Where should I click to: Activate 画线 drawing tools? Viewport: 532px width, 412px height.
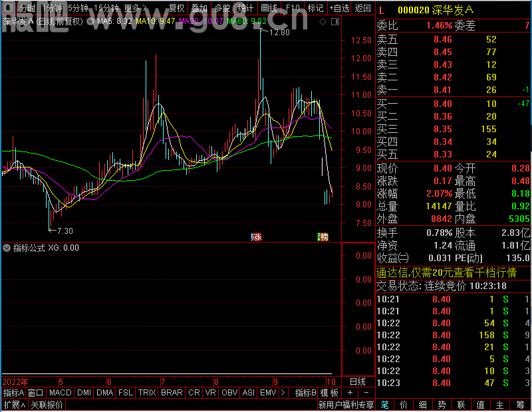pyautogui.click(x=269, y=8)
